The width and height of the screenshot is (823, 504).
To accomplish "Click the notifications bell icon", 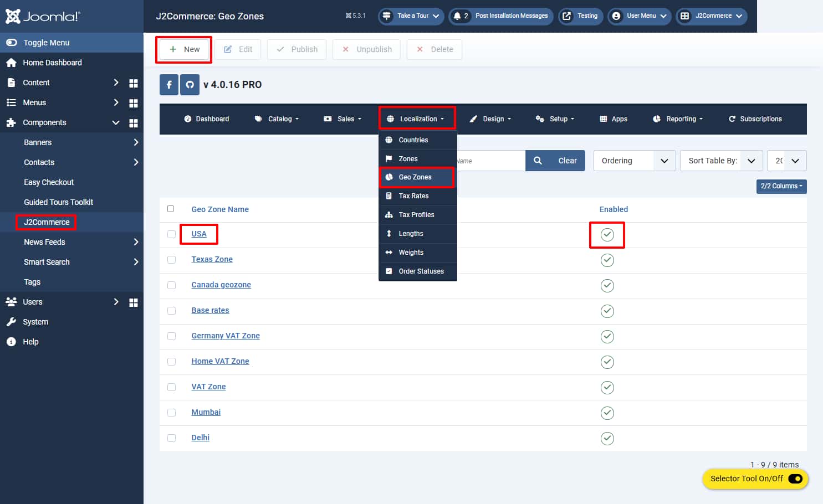I will click(457, 16).
